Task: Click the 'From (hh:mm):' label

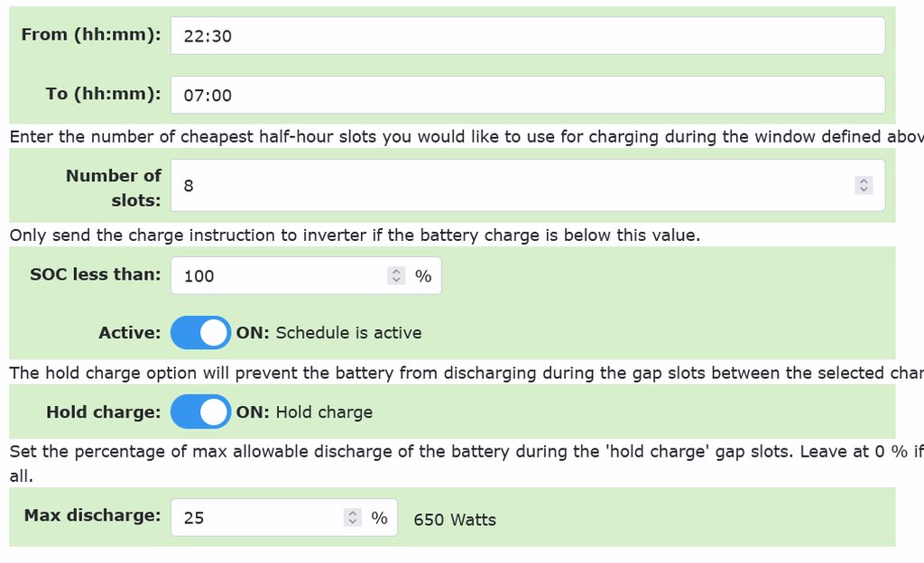Action: [91, 35]
